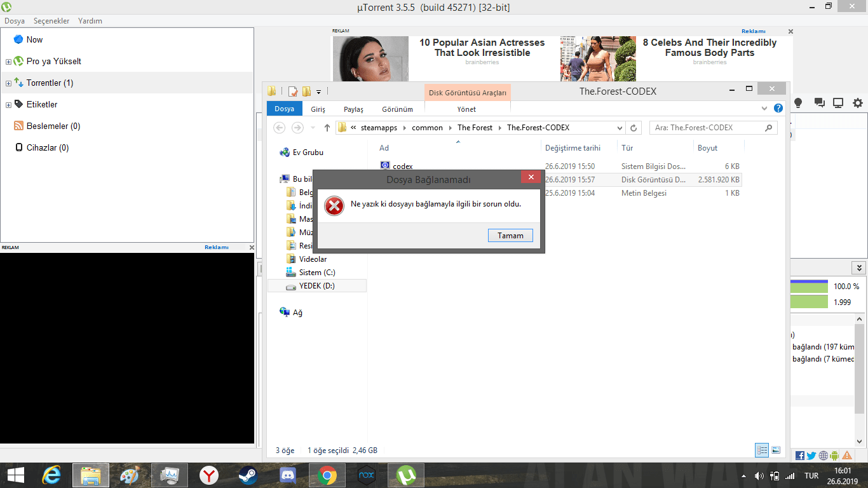Click the Torrentler arrows icon

(x=18, y=83)
